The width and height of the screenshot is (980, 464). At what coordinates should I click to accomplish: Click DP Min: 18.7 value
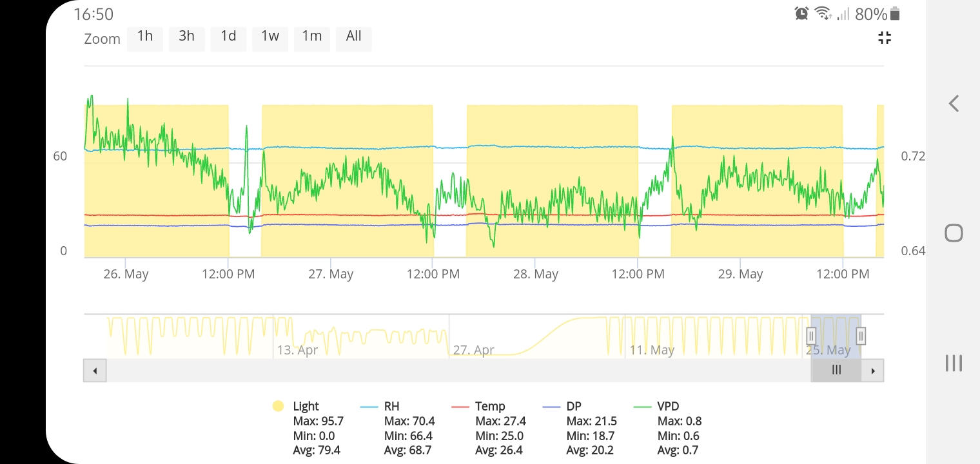pos(591,436)
